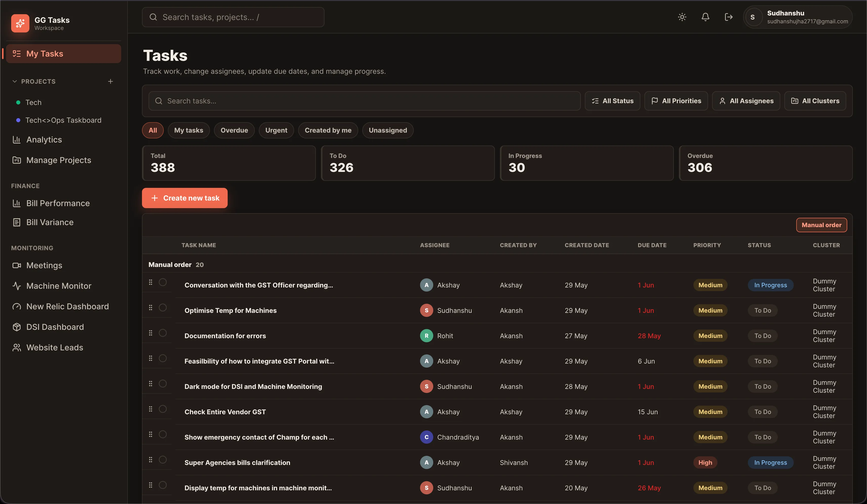Mark Optimise Temp for Machines as complete
Image resolution: width=867 pixels, height=504 pixels.
(163, 308)
